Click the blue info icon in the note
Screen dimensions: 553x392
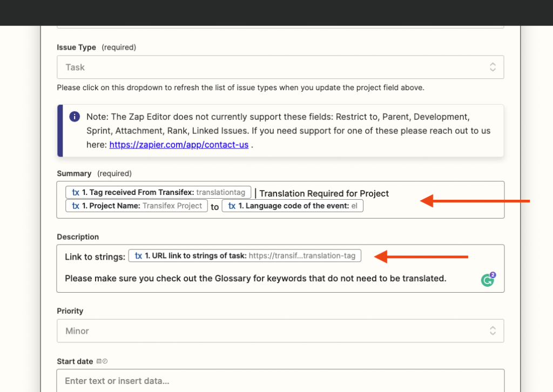tap(75, 116)
